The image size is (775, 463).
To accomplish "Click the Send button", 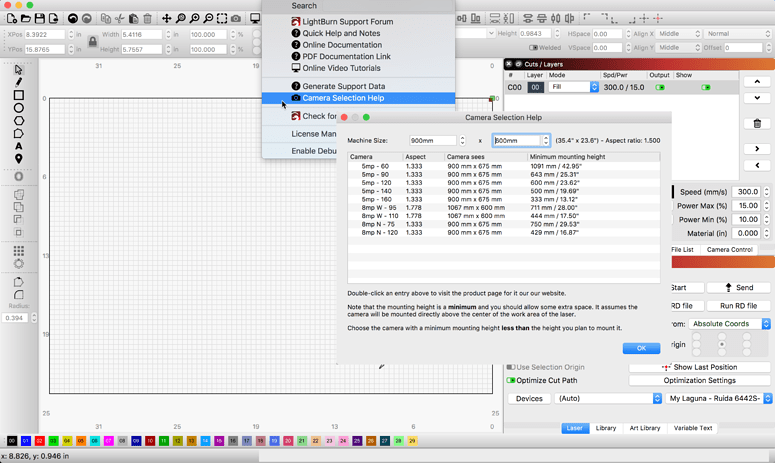I will click(738, 288).
